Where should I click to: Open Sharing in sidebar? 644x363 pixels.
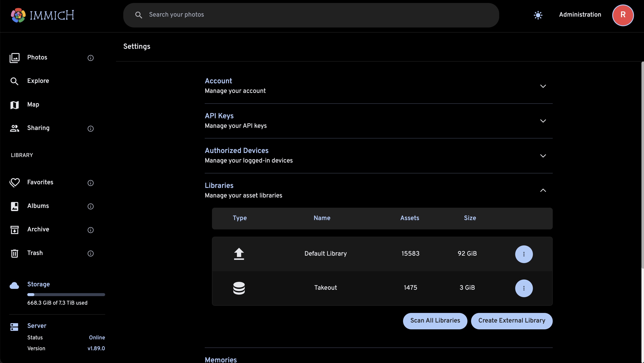point(38,128)
